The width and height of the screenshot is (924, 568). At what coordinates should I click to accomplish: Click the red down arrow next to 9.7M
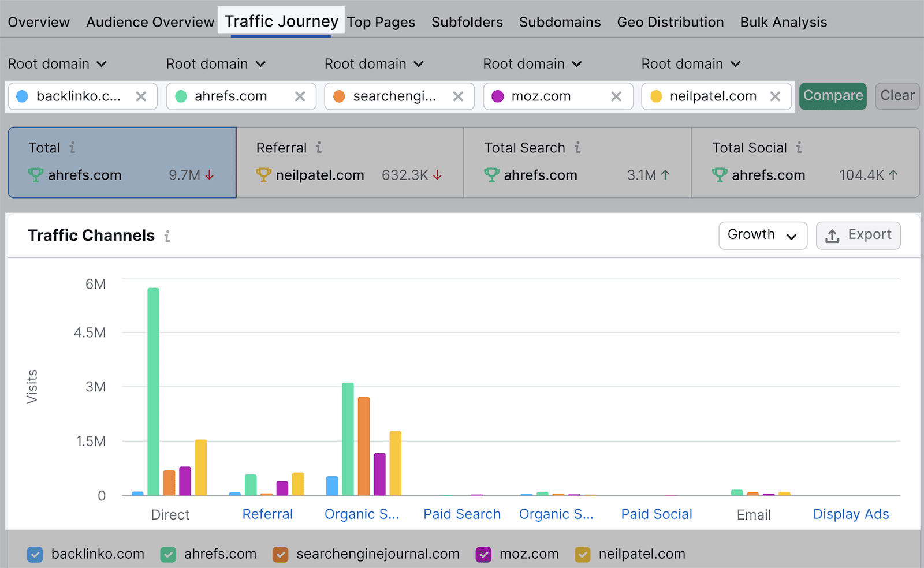(208, 176)
